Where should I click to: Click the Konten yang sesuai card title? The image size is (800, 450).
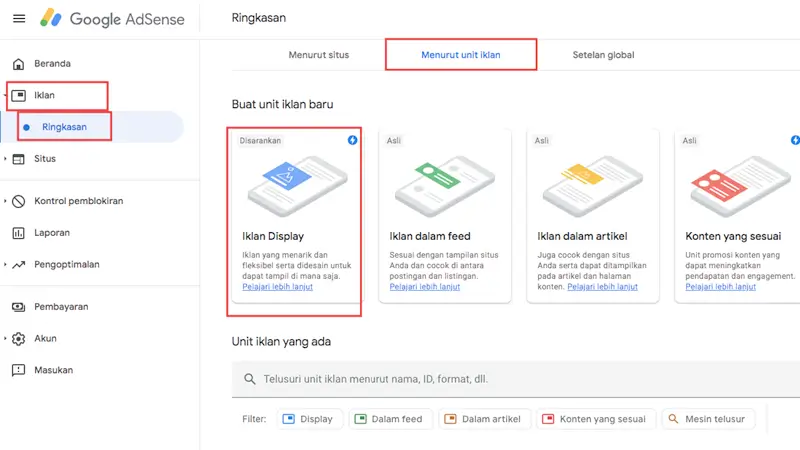point(733,236)
